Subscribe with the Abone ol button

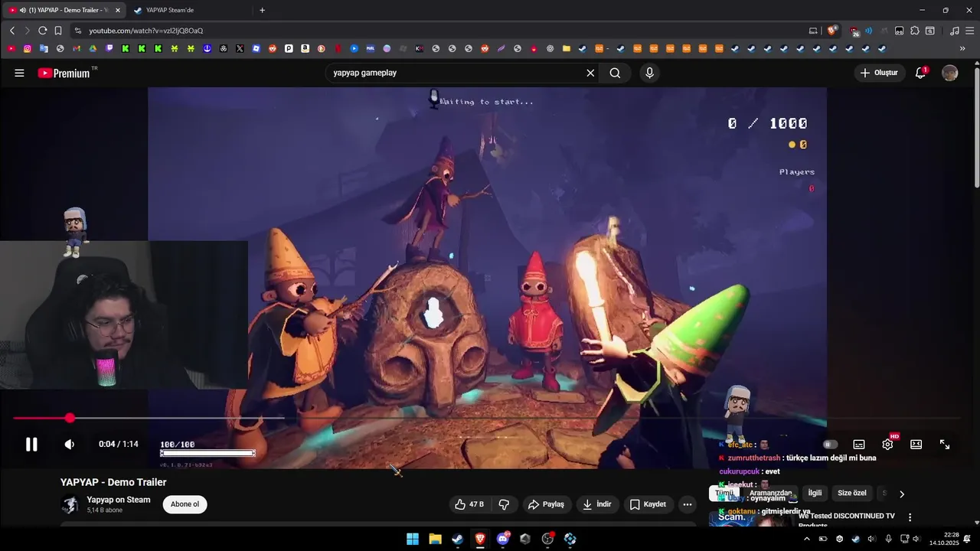pyautogui.click(x=185, y=504)
